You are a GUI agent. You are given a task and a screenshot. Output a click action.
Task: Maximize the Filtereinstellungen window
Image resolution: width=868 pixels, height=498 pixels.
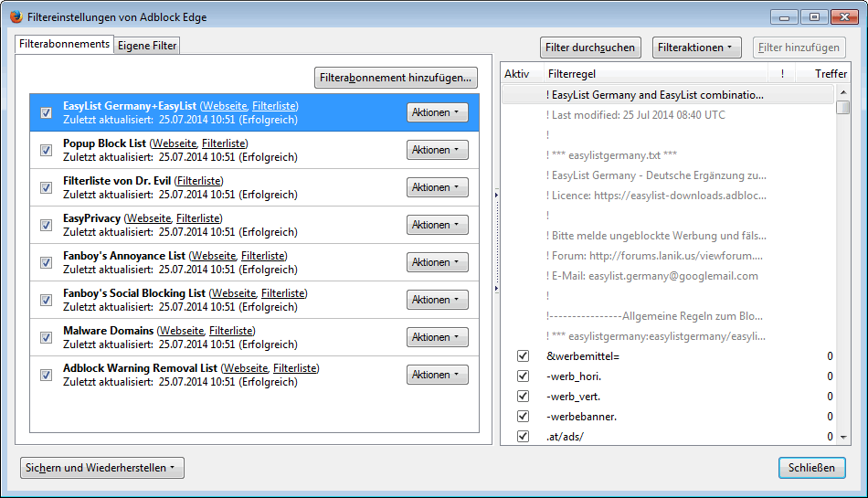pos(814,17)
